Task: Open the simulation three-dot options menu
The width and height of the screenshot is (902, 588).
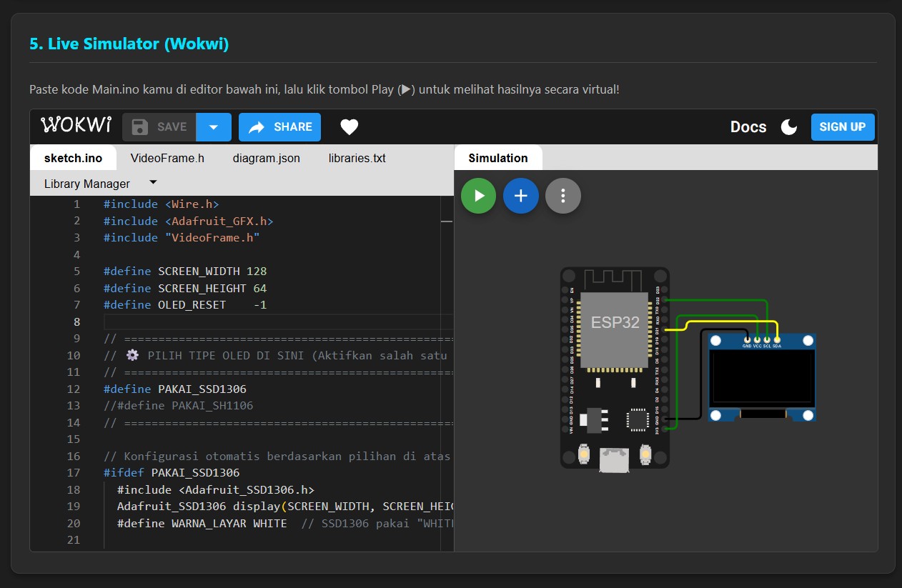Action: [x=563, y=196]
